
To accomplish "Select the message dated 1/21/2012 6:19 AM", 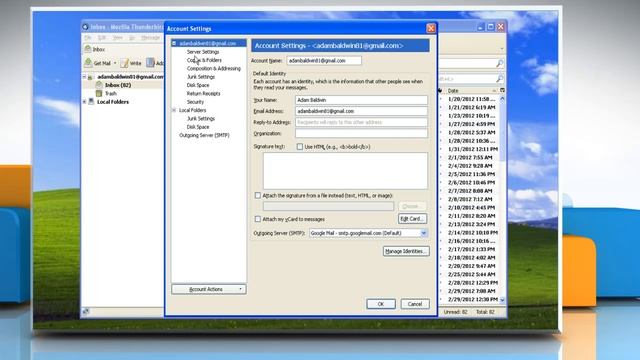I will [470, 107].
